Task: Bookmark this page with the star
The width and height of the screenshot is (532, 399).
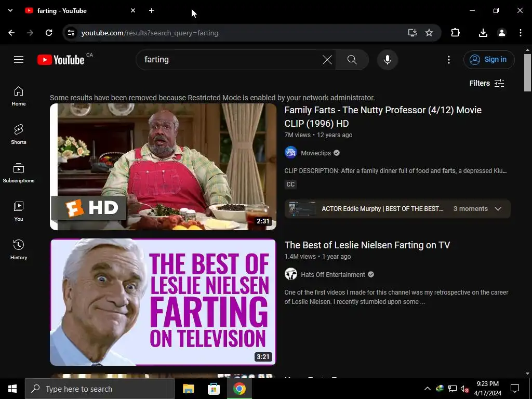Action: point(429,33)
